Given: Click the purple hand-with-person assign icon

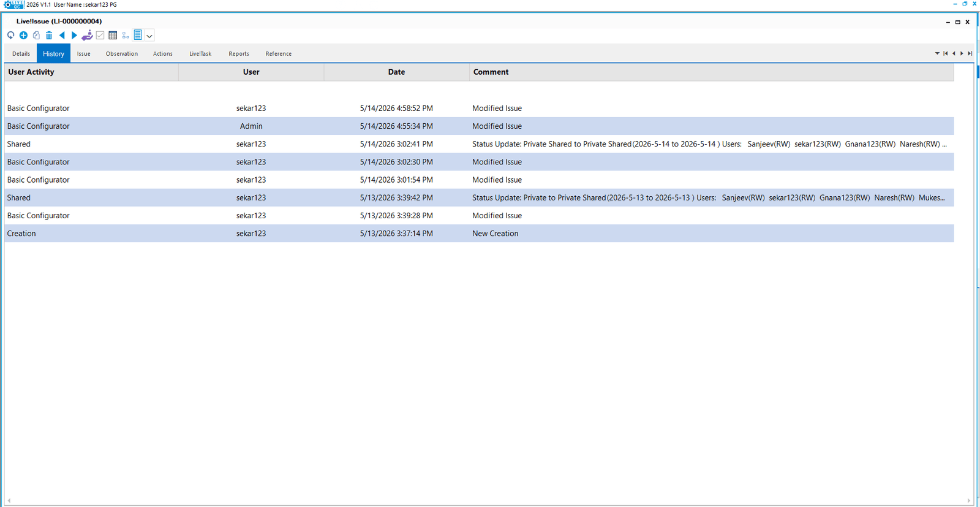Looking at the screenshot, I should (x=87, y=35).
